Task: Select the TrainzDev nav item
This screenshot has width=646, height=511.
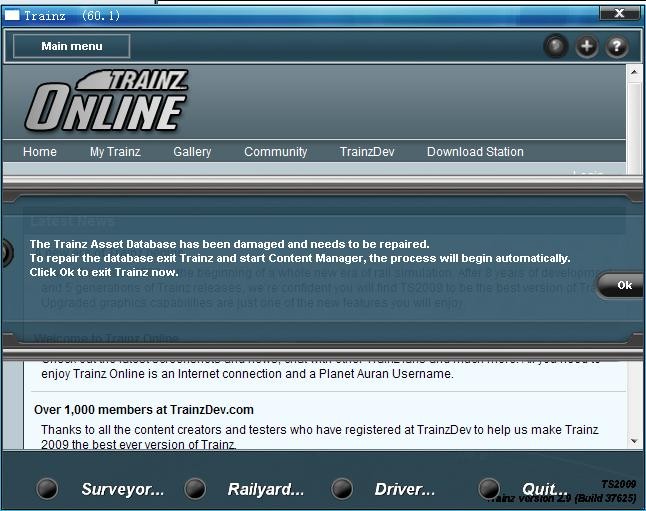Action: pyautogui.click(x=367, y=152)
